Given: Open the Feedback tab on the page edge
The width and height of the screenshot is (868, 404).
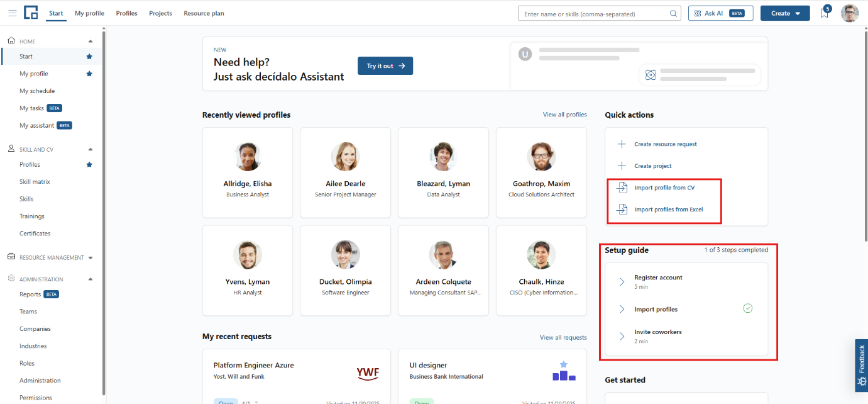Looking at the screenshot, I should click(x=861, y=366).
